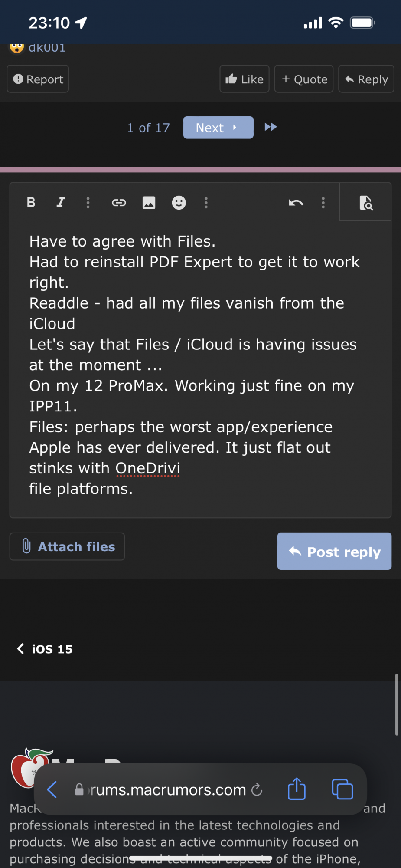Submit with Post reply button
The width and height of the screenshot is (401, 868).
coord(334,551)
